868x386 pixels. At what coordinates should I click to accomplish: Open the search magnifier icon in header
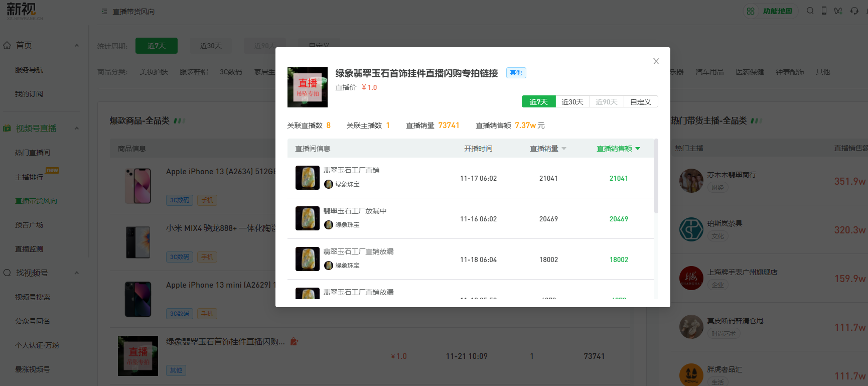click(x=810, y=11)
